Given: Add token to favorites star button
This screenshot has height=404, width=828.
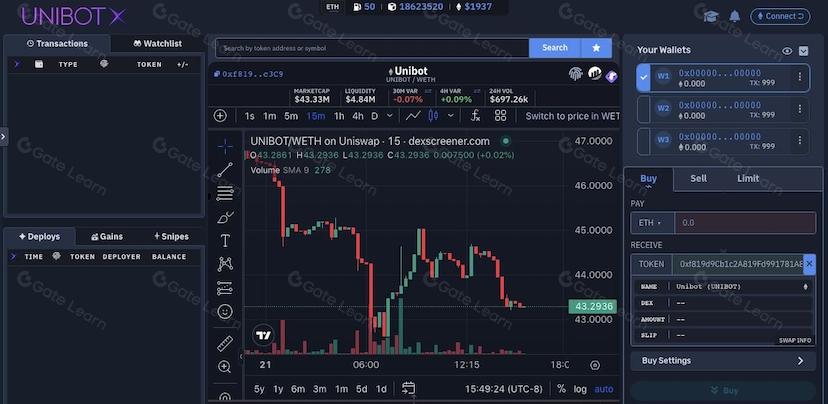Looking at the screenshot, I should 596,48.
